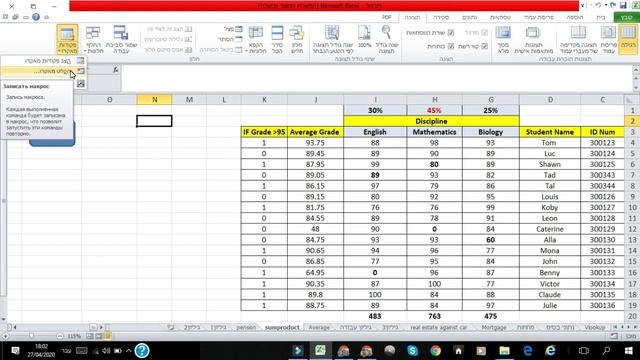Expand the formula bar
Viewport: 640px width, 360px height.
coord(636,70)
